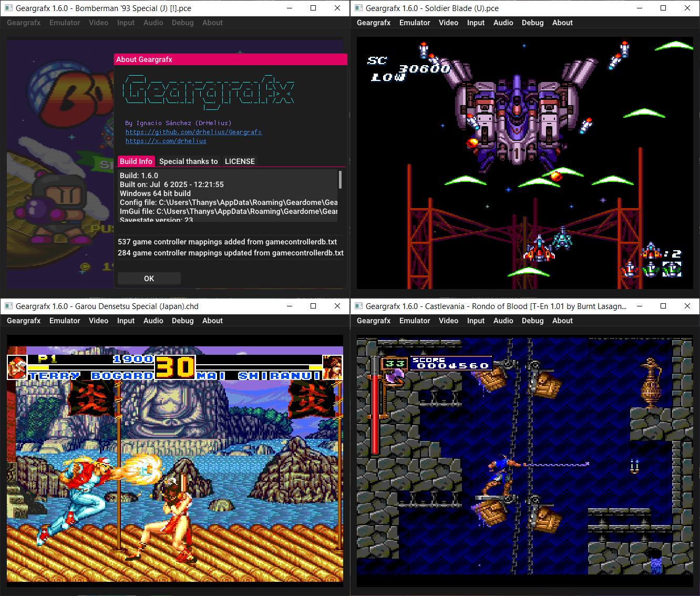
Task: Click the Castlevania window title icon
Action: tap(359, 306)
